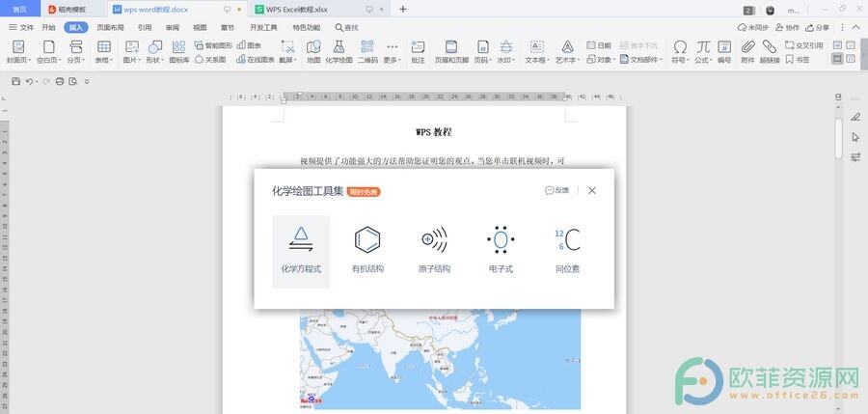
Task: Click the print icon in quick toolbar
Action: point(60,81)
